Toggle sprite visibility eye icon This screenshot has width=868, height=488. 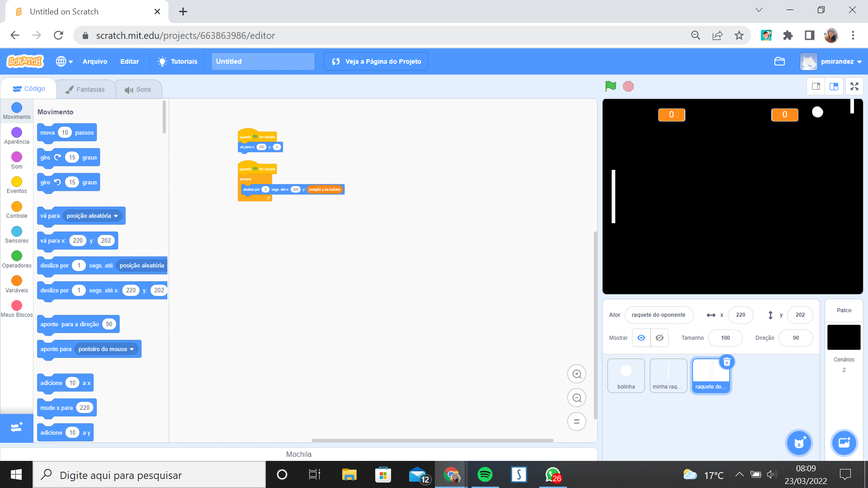(x=641, y=337)
